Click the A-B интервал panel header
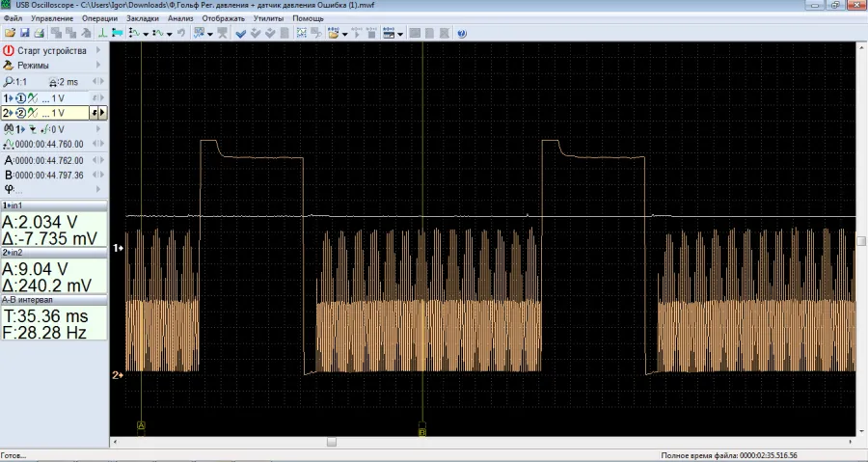Viewport: 868px width, 462px height. click(54, 299)
